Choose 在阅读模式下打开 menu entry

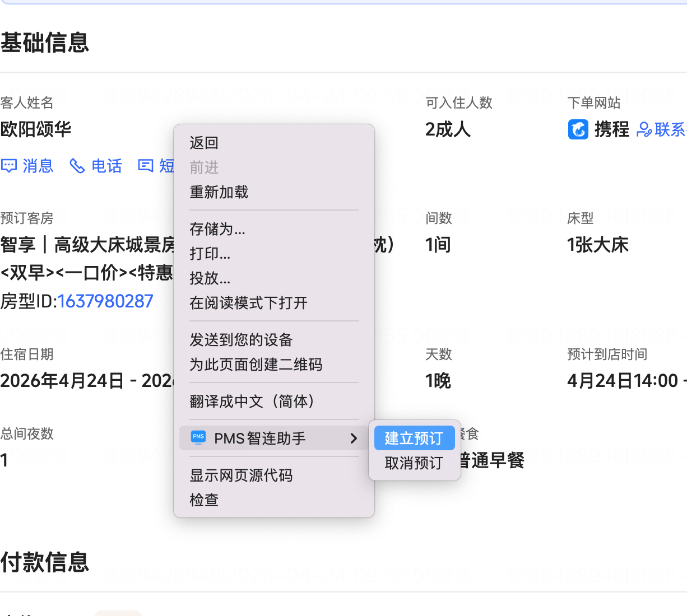point(249,303)
